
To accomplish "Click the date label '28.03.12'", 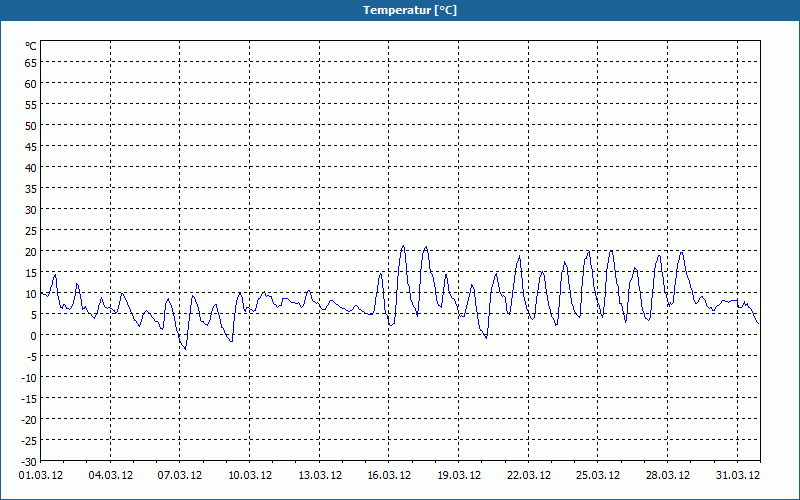I will (x=668, y=476).
